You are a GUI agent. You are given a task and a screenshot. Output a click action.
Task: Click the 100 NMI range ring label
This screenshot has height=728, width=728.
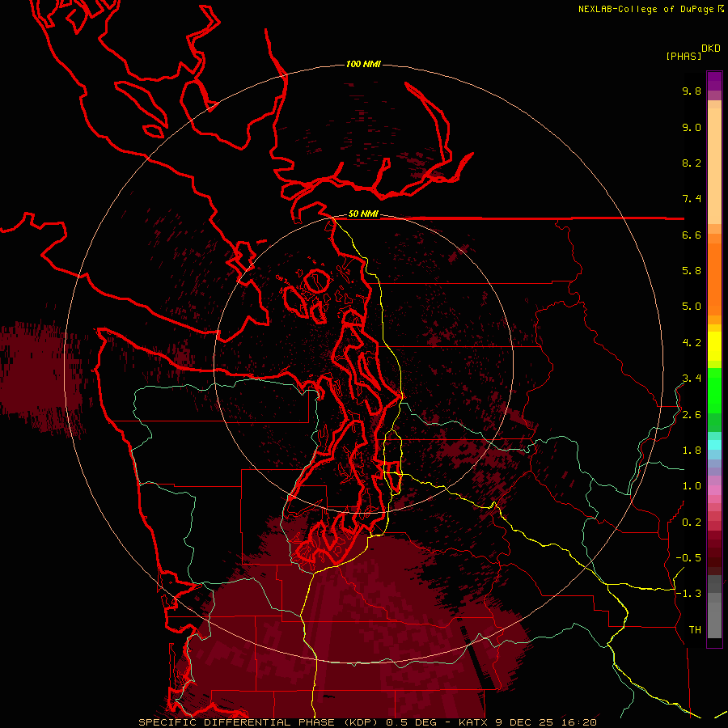point(363,64)
